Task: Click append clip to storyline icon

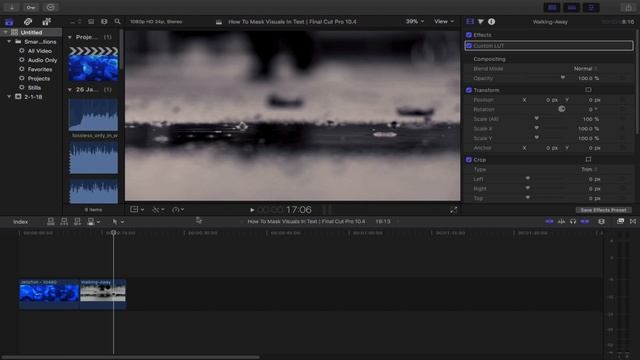Action: pyautogui.click(x=78, y=221)
